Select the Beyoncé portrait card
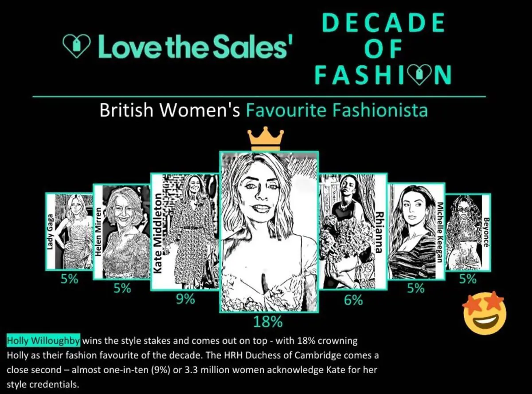Image resolution: width=532 pixels, height=394 pixels. pos(468,232)
